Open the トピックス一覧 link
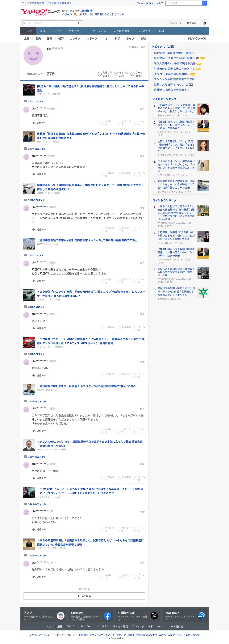 (197, 39)
